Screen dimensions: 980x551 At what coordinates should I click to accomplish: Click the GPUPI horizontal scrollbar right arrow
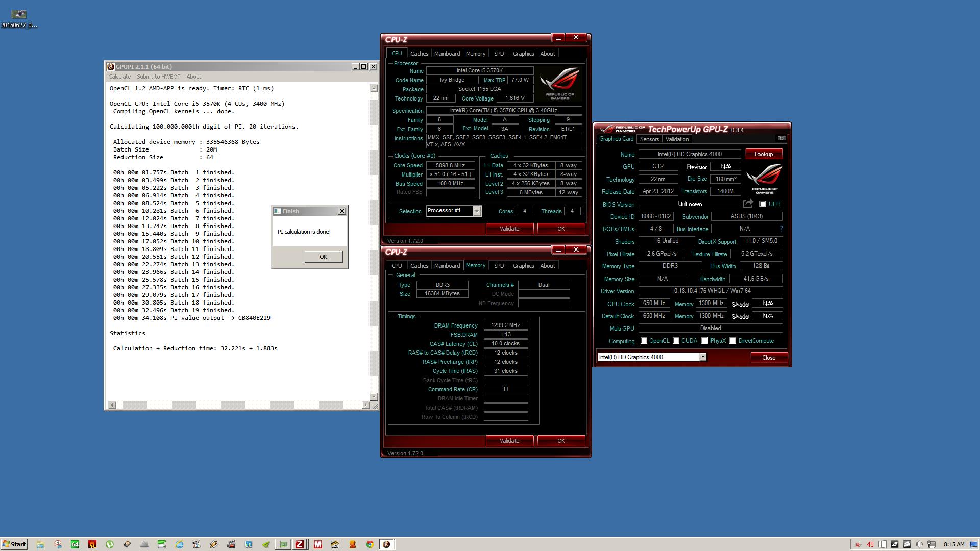[365, 405]
